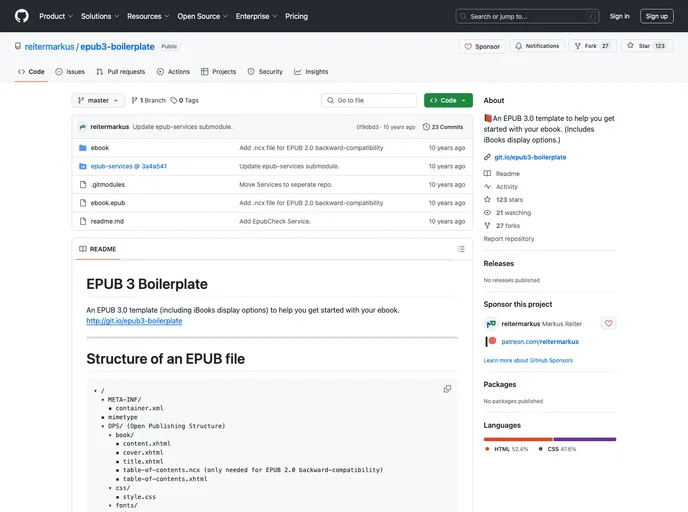View the 123 stars link

coord(503,200)
